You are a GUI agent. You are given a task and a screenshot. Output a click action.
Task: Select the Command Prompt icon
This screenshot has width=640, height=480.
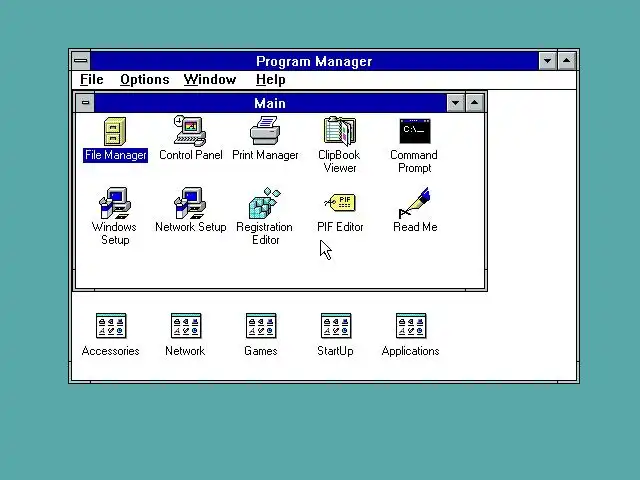[415, 131]
